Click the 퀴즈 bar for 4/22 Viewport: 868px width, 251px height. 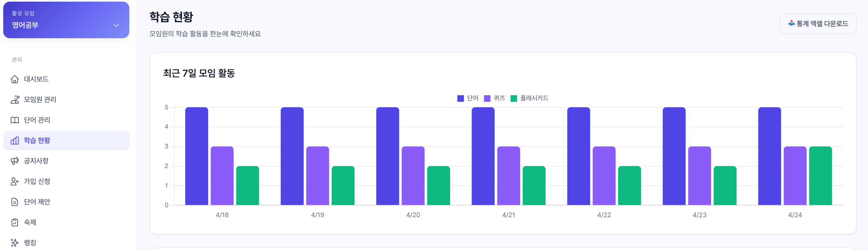[604, 176]
